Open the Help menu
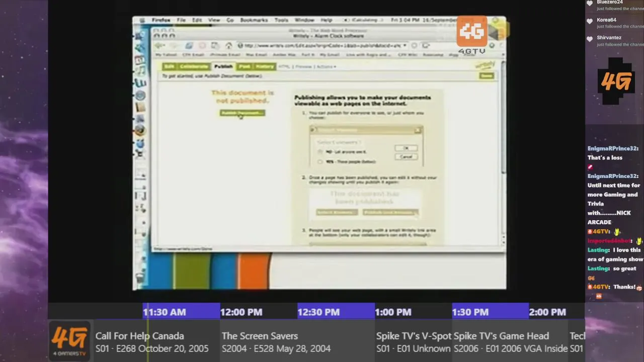 [x=327, y=20]
